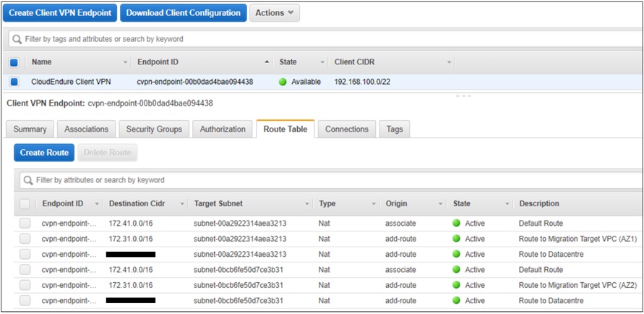Check the last Route to Datacentre row checkbox
The image size is (644, 314).
25,301
